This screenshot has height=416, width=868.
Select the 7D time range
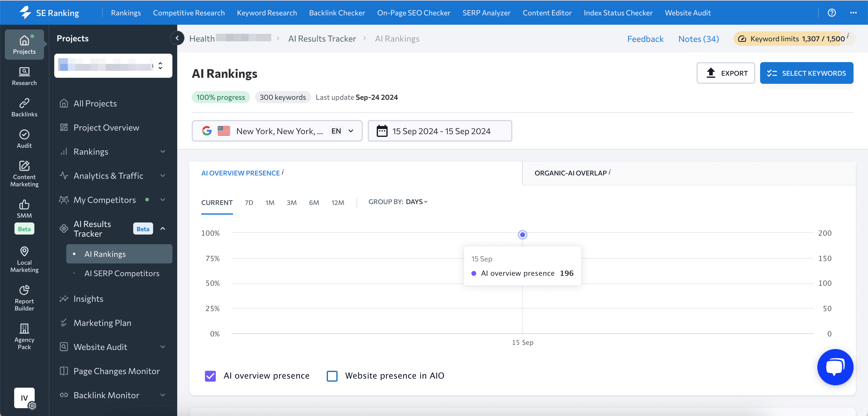pyautogui.click(x=249, y=203)
